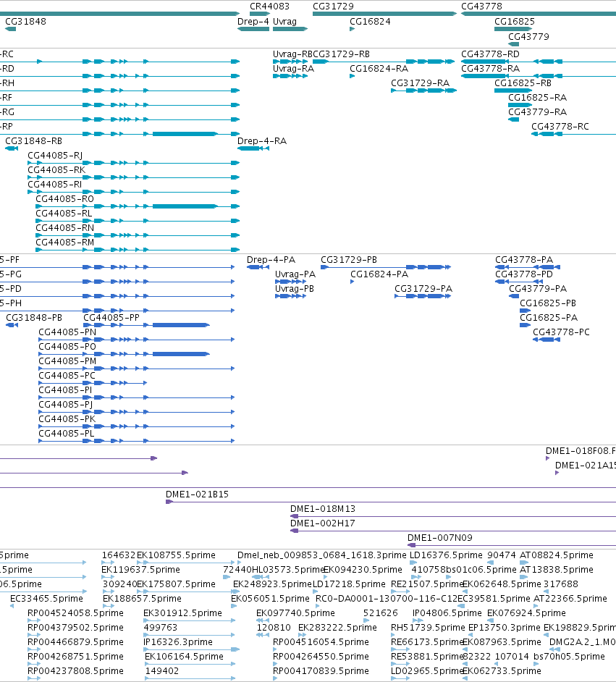Click the CG44085-RO transcript label

point(64,199)
